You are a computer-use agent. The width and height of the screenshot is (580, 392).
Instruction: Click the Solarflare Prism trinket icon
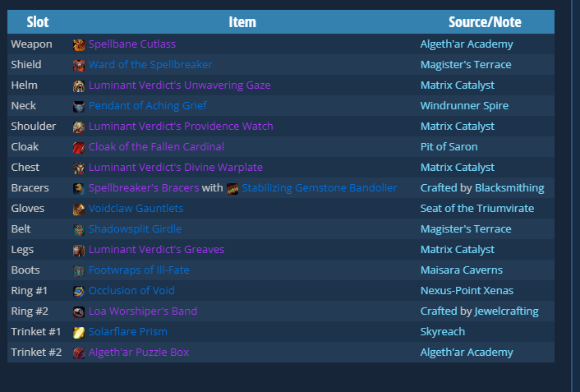pyautogui.click(x=78, y=332)
